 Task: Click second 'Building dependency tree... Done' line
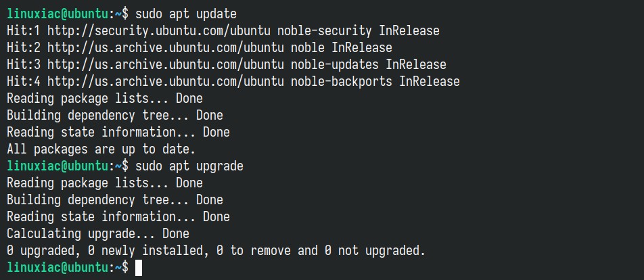tap(115, 200)
